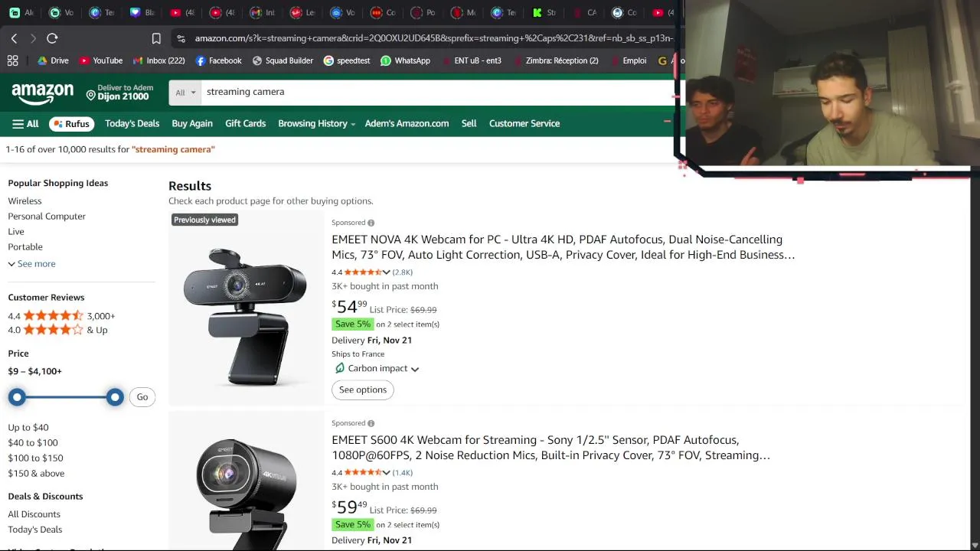This screenshot has width=980, height=551.
Task: Open the YouTube bookmark
Action: 100,60
